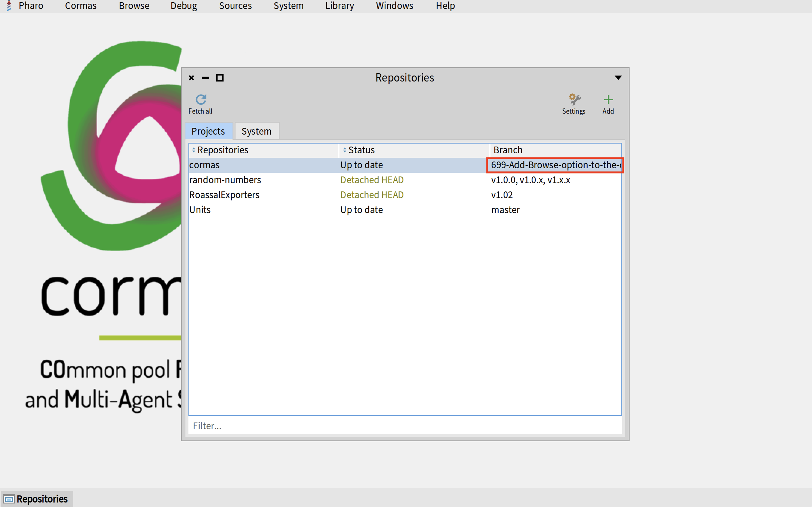812x507 pixels.
Task: Switch to the System tab
Action: (256, 131)
